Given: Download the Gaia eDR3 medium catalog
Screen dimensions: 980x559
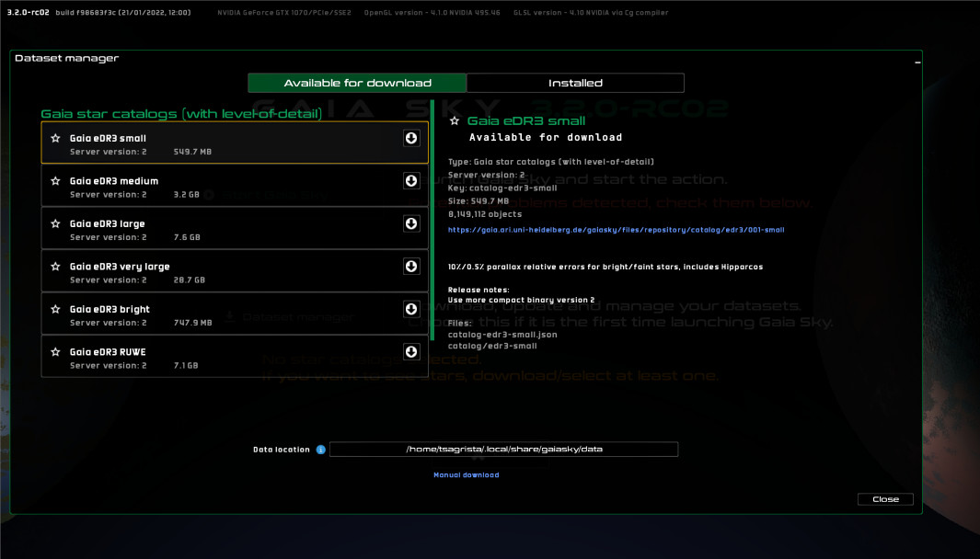Looking at the screenshot, I should click(410, 180).
